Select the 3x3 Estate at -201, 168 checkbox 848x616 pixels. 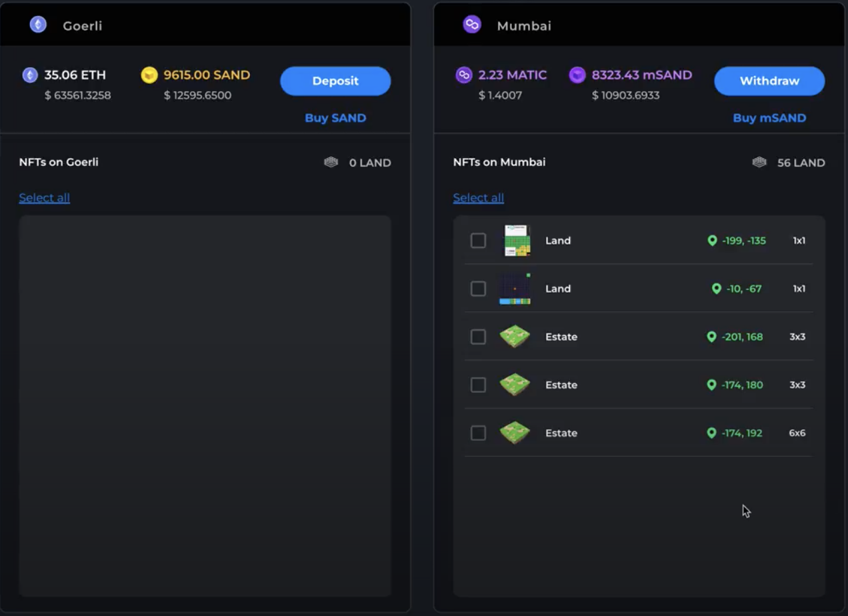click(x=478, y=337)
